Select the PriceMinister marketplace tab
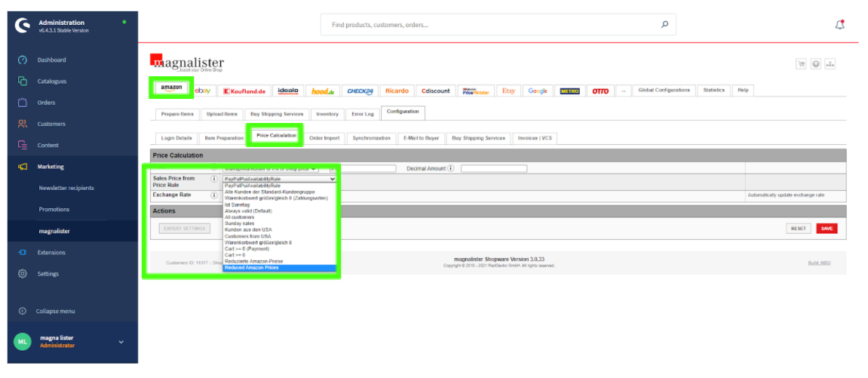The height and width of the screenshot is (378, 868). (x=476, y=91)
